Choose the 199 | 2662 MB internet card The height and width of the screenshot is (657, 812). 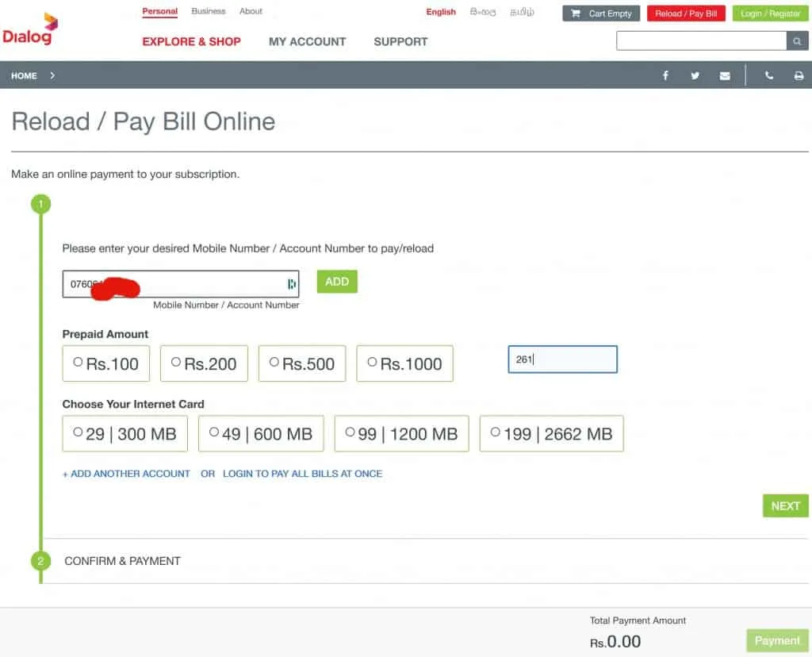pos(496,432)
